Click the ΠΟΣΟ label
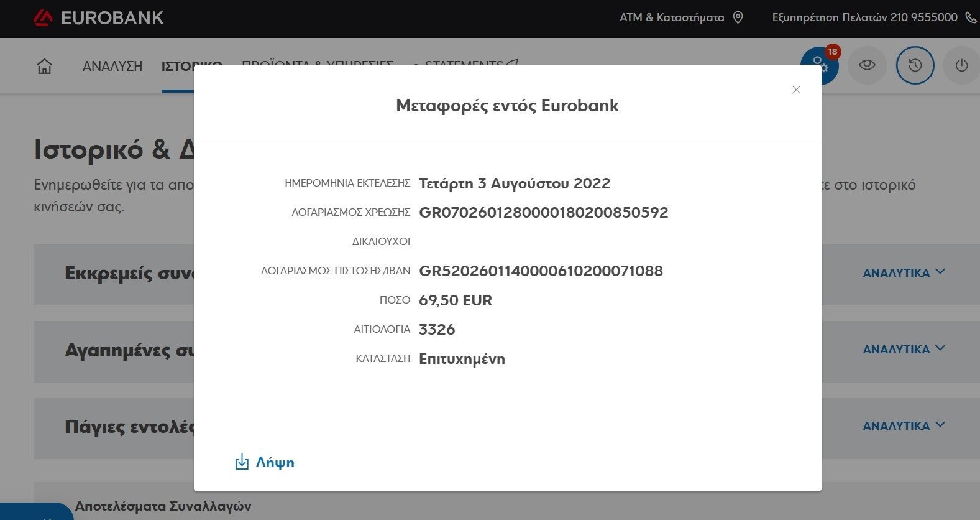This screenshot has height=520, width=980. pos(395,300)
